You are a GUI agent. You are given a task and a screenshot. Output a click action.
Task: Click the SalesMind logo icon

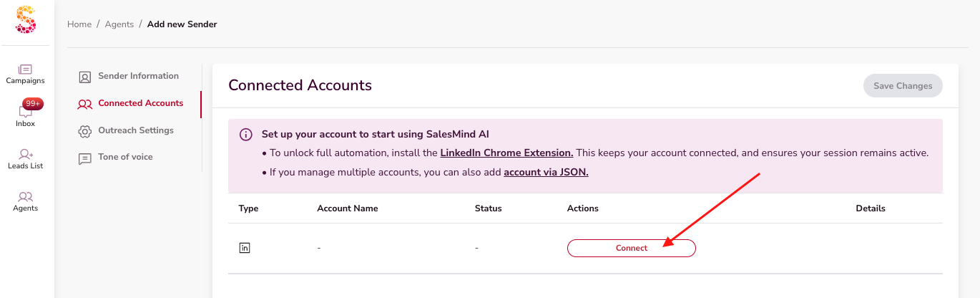26,19
